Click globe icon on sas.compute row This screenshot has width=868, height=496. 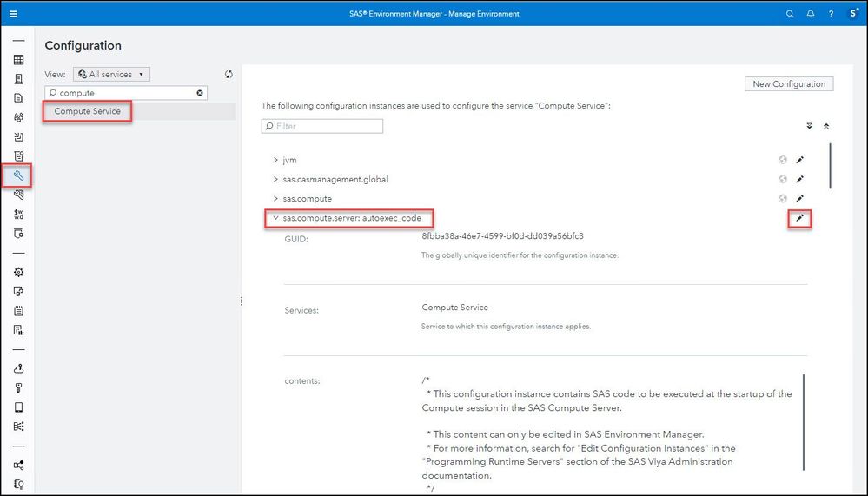tap(782, 198)
